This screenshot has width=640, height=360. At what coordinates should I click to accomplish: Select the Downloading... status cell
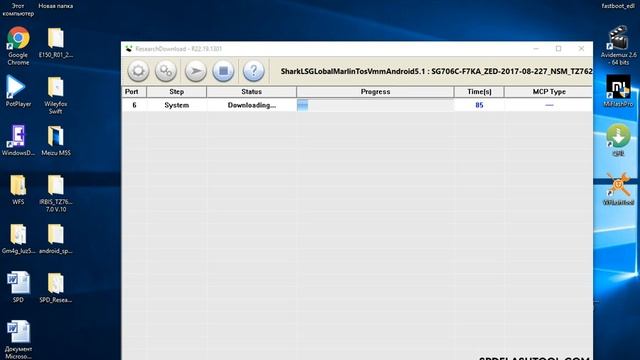tap(251, 105)
